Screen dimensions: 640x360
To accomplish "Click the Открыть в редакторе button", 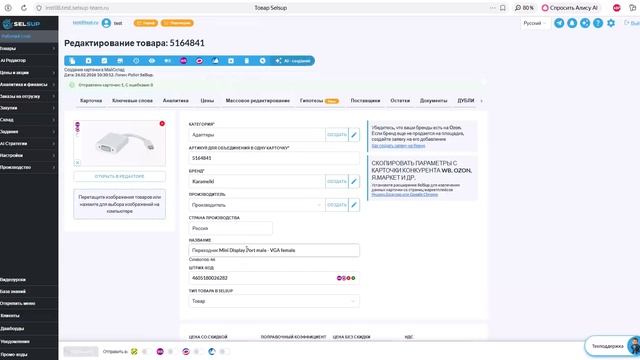I will [x=120, y=176].
